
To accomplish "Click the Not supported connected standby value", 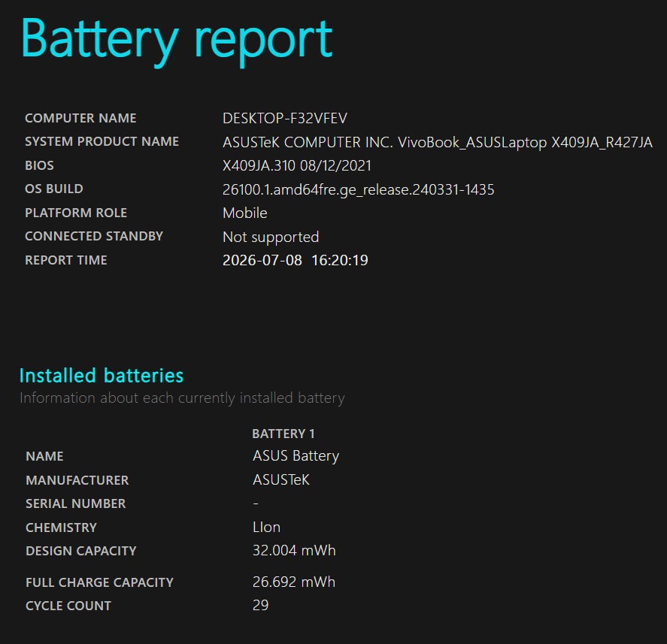I will point(271,237).
